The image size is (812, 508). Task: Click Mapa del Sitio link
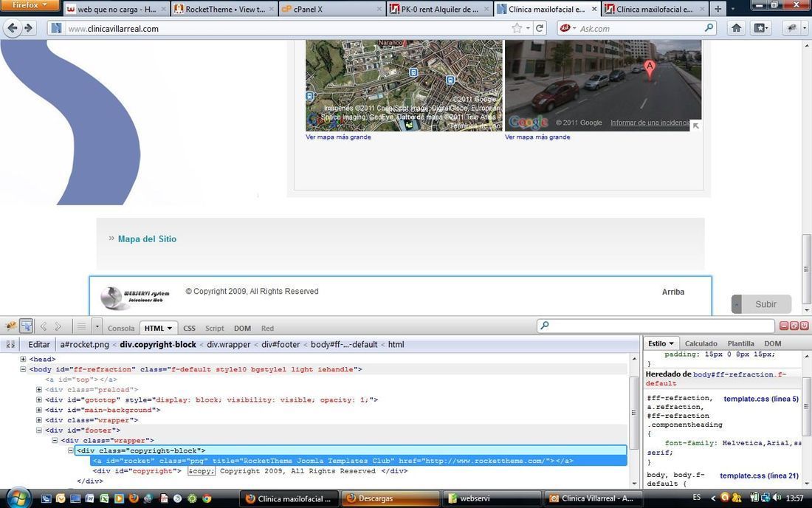tap(147, 238)
